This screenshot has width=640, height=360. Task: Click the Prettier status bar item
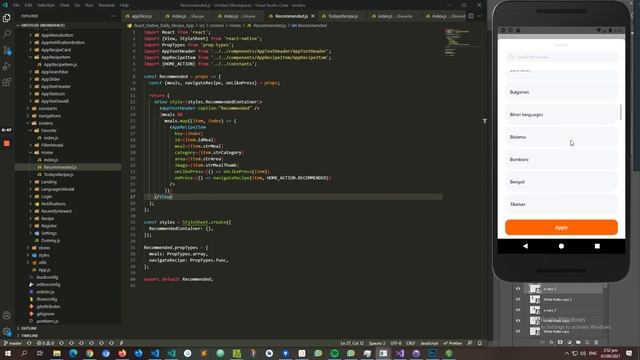[453, 343]
